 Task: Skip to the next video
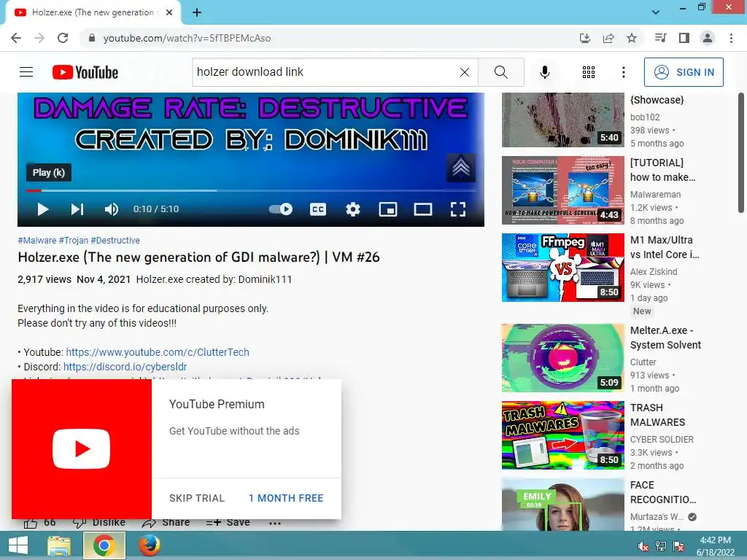pyautogui.click(x=77, y=209)
